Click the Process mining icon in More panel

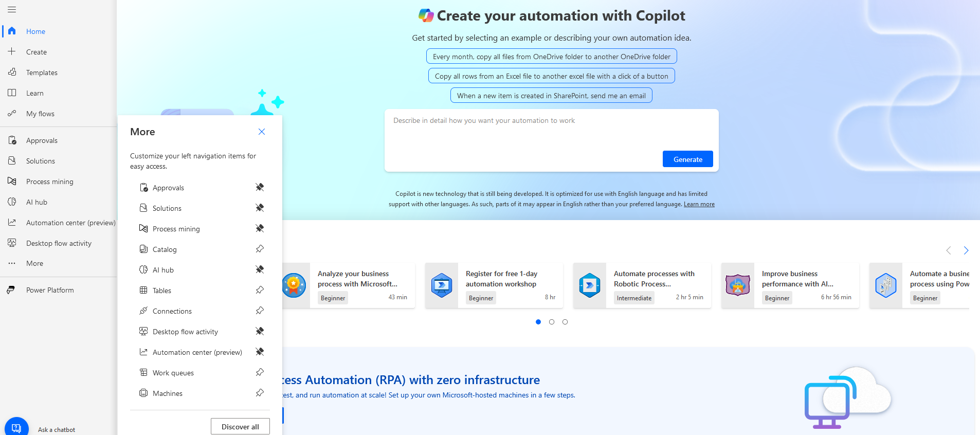tap(143, 228)
